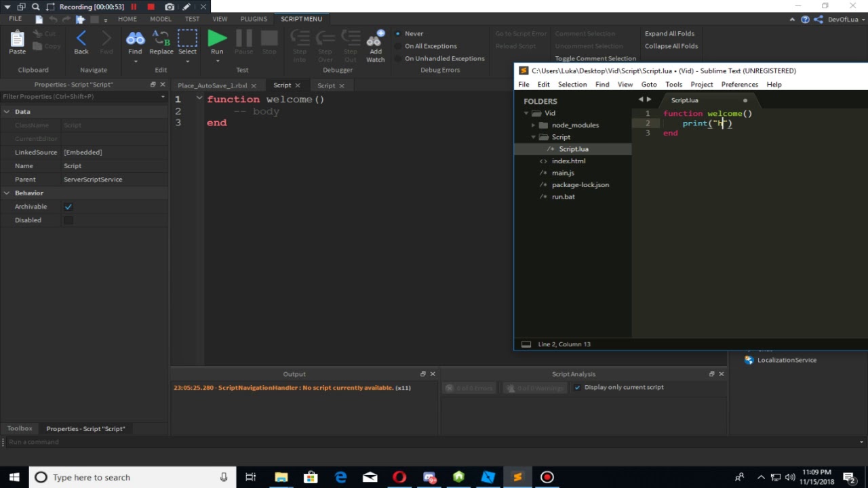This screenshot has height=488, width=868.
Task: Click the plugin puzzle icon in quick access bar
Action: click(x=81, y=20)
